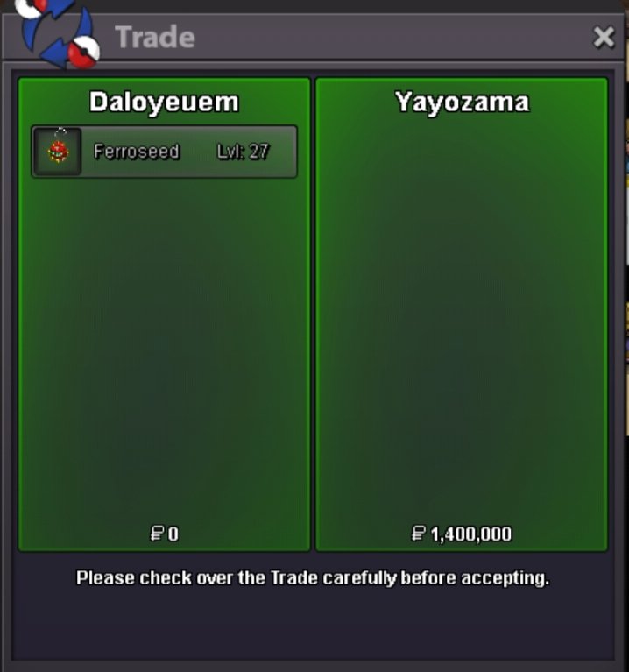
Task: Close the Trade window
Action: click(x=604, y=38)
